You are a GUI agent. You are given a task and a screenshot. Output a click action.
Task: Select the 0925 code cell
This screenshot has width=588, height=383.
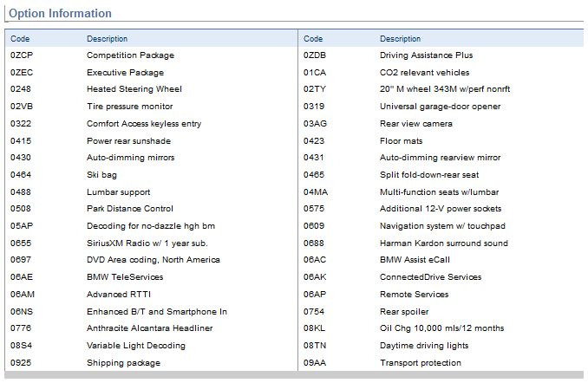[21, 363]
